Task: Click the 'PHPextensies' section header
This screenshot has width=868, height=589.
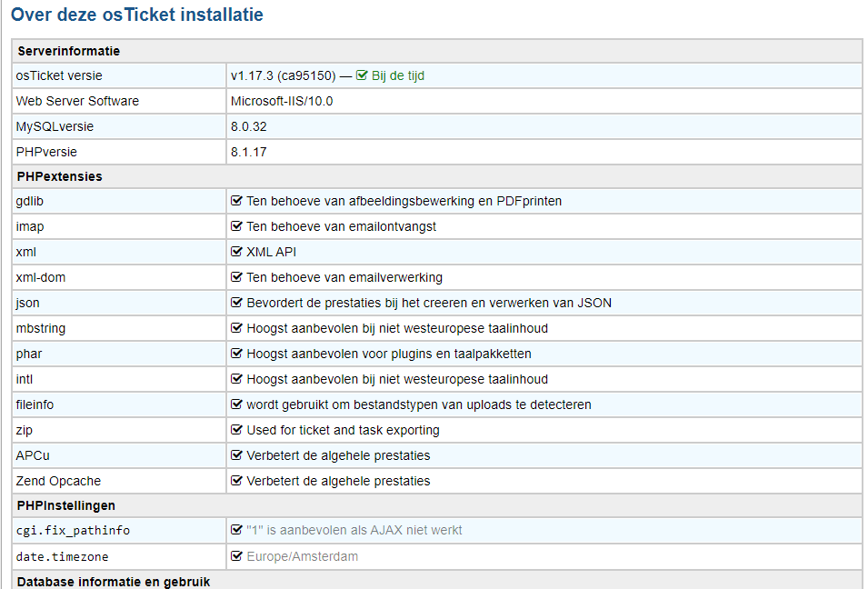Action: click(59, 176)
